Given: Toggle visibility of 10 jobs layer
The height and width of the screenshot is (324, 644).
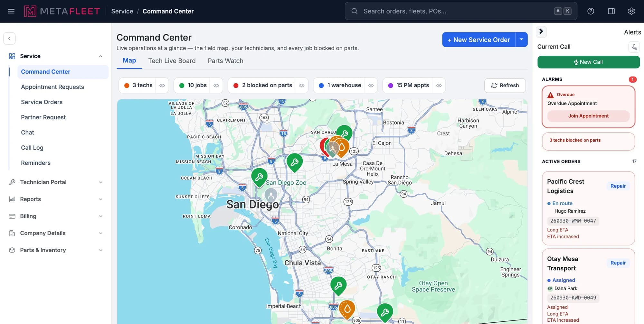Looking at the screenshot, I should click(x=216, y=86).
